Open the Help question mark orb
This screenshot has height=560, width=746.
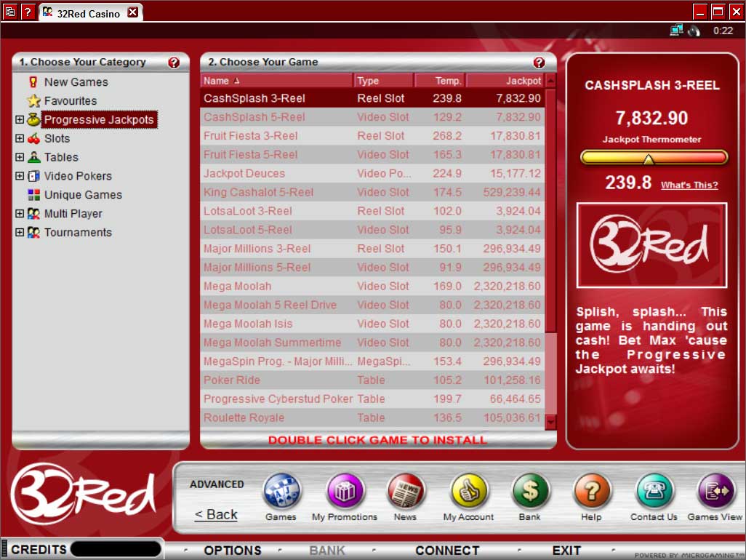point(592,491)
